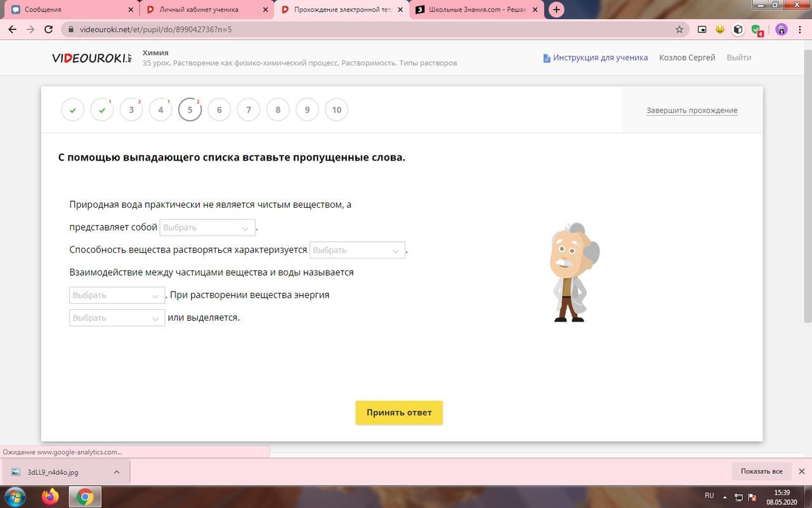This screenshot has width=812, height=508.
Task: Click the Chrome icon in the taskbar
Action: 84,496
